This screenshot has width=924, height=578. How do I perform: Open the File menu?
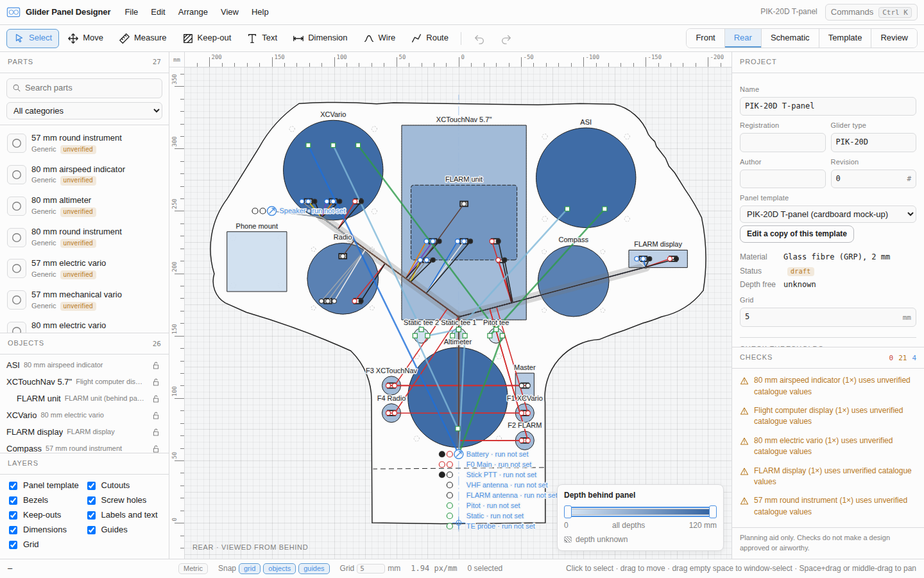pyautogui.click(x=132, y=12)
